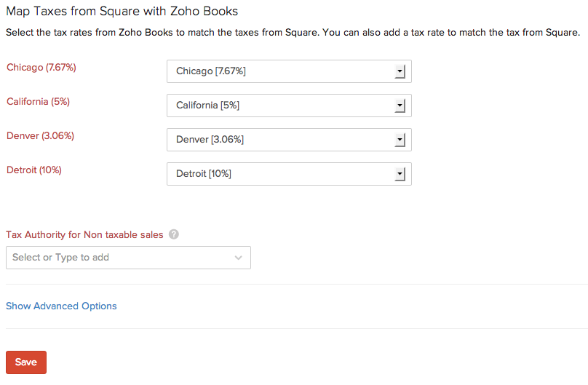Click the Detroit dropdown arrow button
588x385 pixels.
(400, 174)
